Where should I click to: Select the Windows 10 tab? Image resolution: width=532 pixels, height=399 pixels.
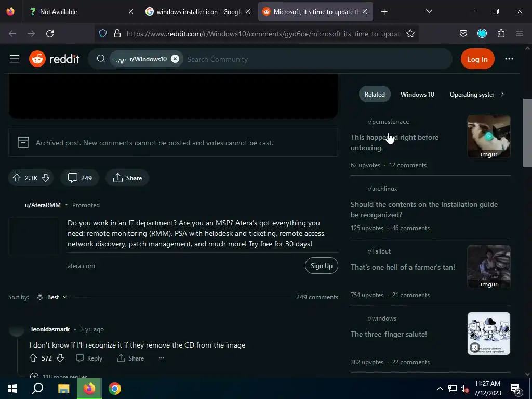point(417,95)
